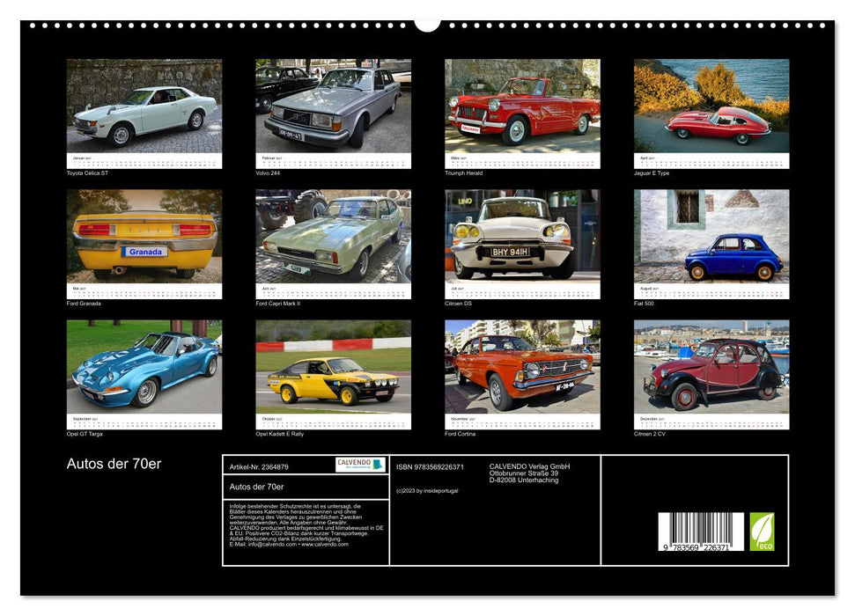Select the yellow Ford Granada photo
Image resolution: width=855 pixels, height=616 pixels.
(144, 236)
